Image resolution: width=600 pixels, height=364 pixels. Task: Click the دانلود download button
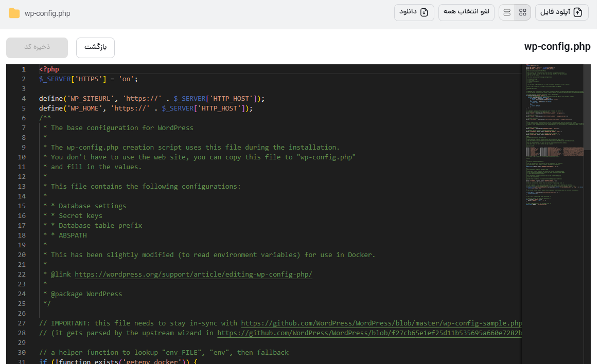[x=414, y=12]
